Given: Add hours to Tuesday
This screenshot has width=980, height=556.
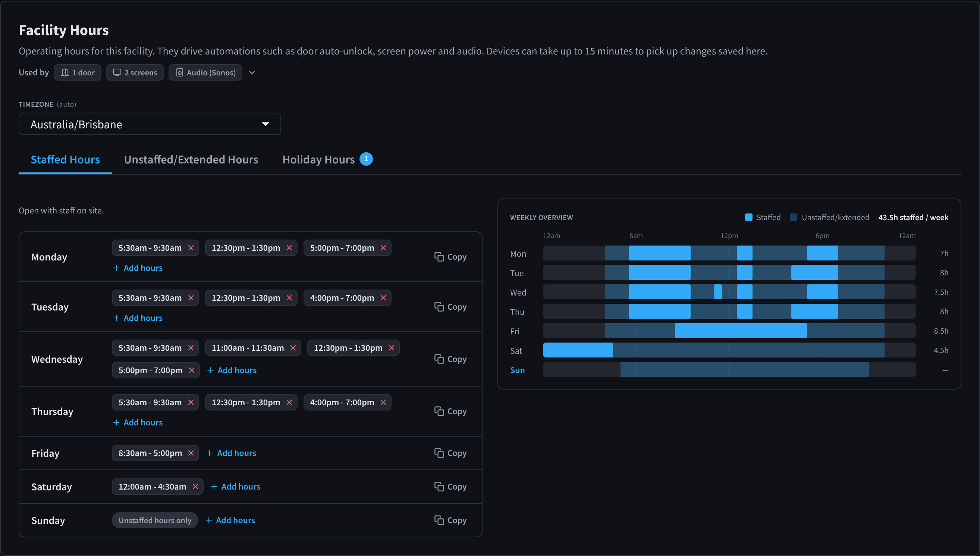Looking at the screenshot, I should [x=138, y=318].
